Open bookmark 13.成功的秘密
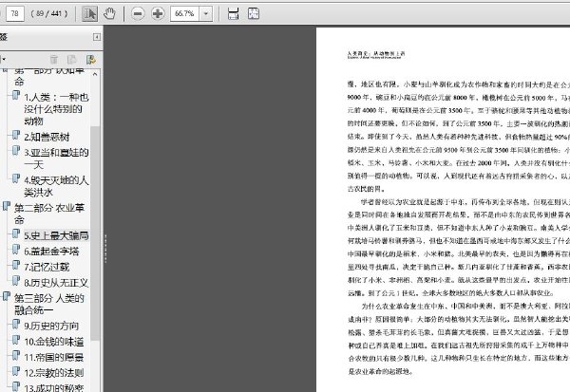Screen dimensions: 570x392 click(x=54, y=387)
